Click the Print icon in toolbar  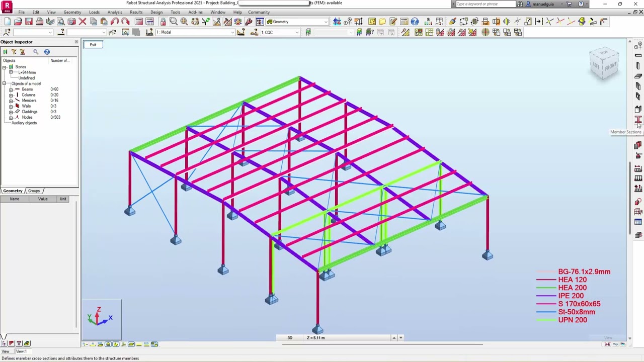39,22
